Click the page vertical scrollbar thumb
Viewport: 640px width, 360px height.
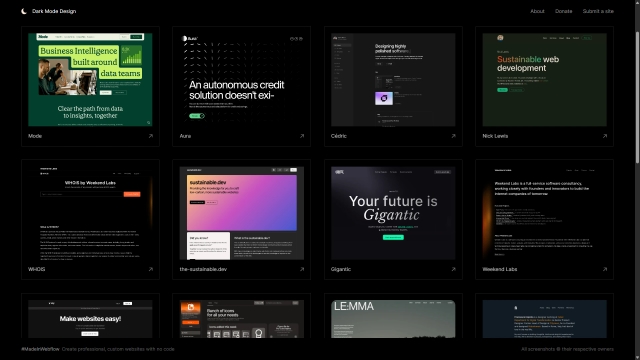pos(637,98)
